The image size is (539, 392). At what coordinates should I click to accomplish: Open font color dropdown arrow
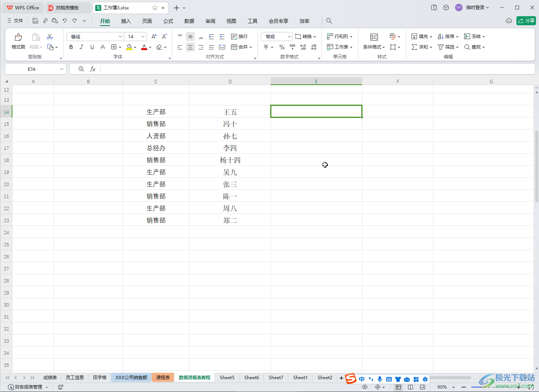pyautogui.click(x=150, y=47)
